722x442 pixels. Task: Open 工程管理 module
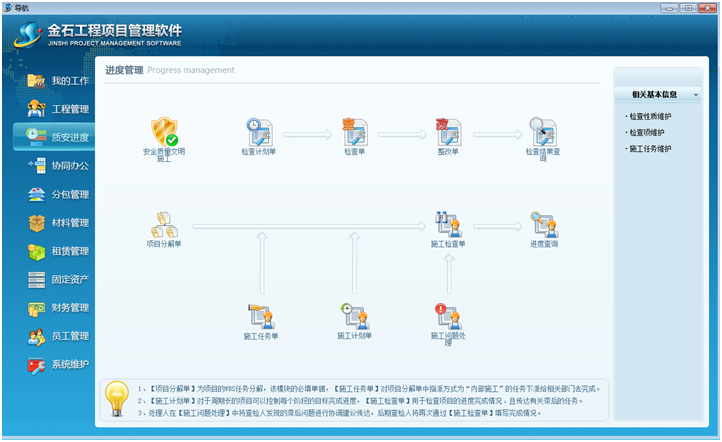(x=58, y=109)
